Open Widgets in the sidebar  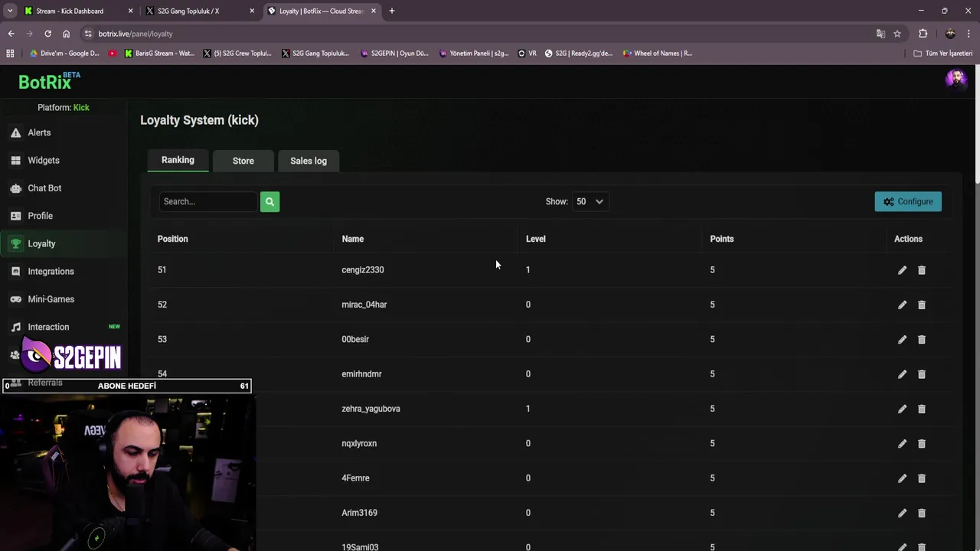(44, 160)
